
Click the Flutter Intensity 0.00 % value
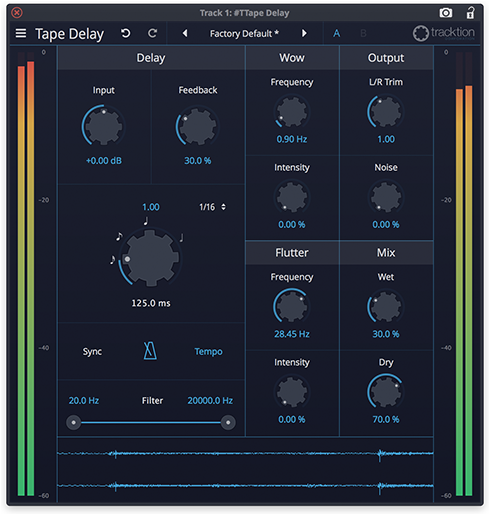coord(292,419)
